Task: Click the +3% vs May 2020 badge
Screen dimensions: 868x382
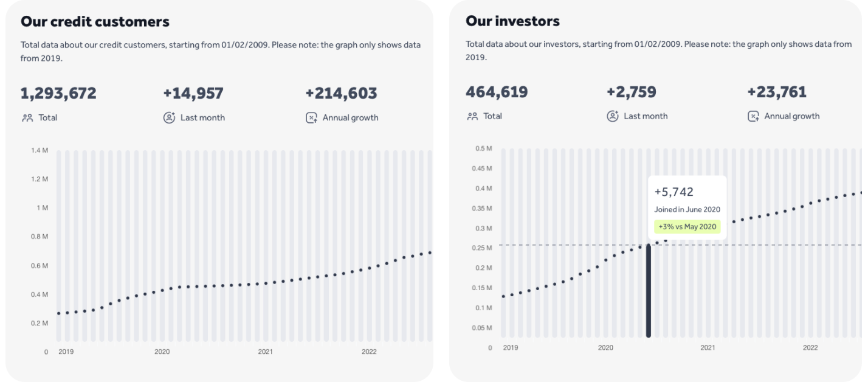Action: pos(687,226)
